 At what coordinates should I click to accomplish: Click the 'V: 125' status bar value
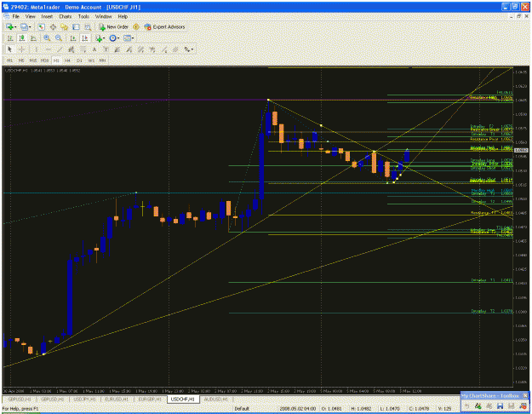click(444, 409)
